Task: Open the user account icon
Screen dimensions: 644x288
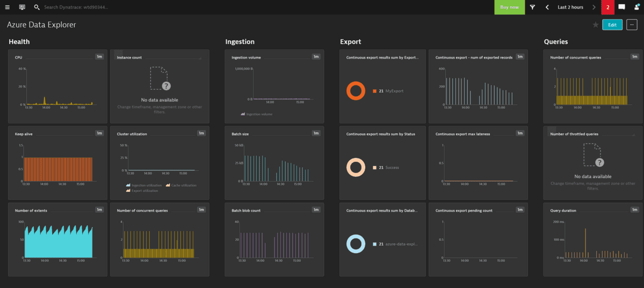Action: (636, 7)
